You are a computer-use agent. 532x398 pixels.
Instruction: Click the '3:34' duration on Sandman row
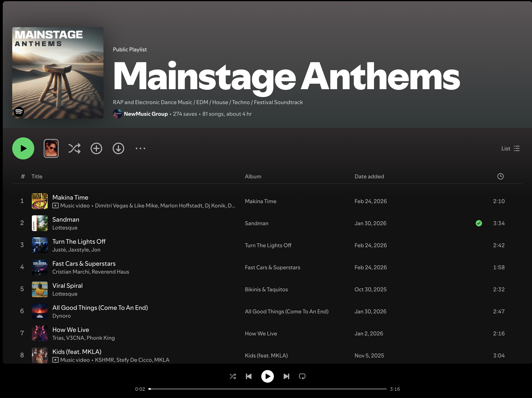pyautogui.click(x=499, y=223)
